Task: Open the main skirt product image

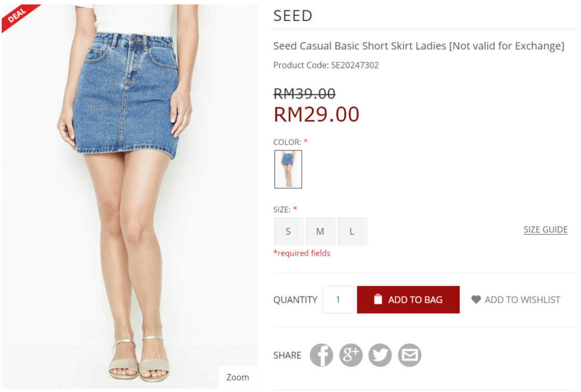Action: pos(130,197)
